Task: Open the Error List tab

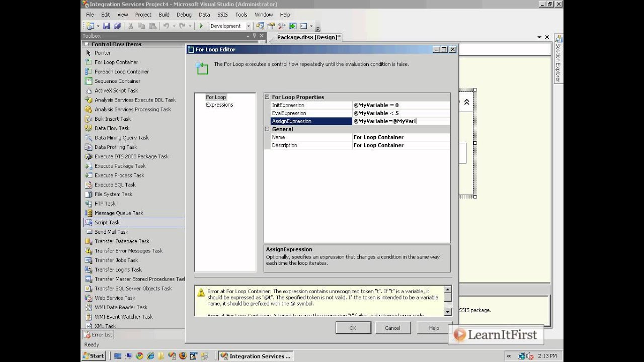Action: click(x=98, y=335)
